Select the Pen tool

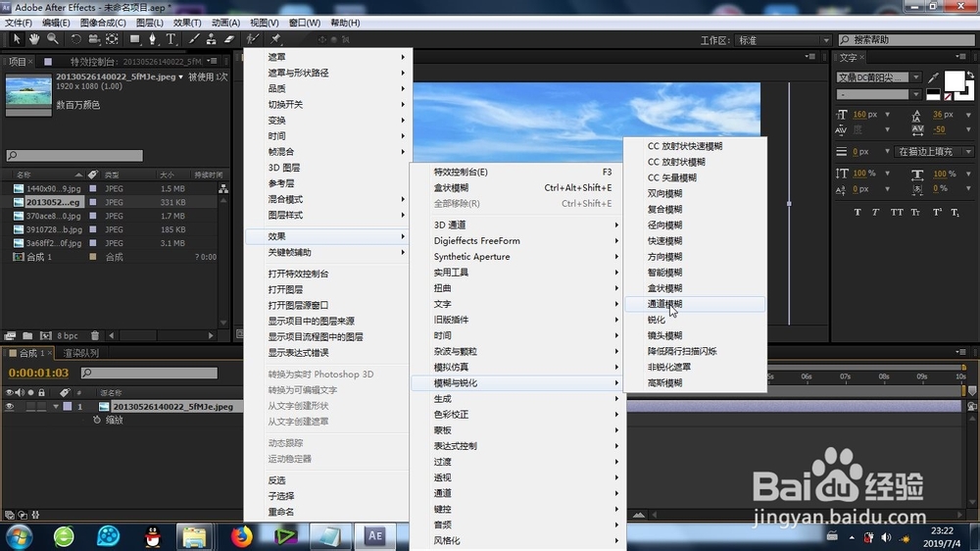click(x=153, y=39)
